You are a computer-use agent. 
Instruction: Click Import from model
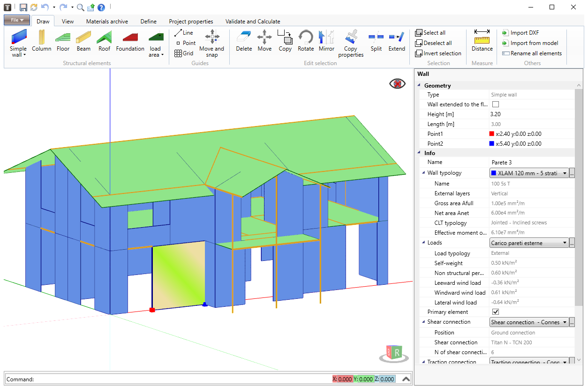[x=530, y=43]
